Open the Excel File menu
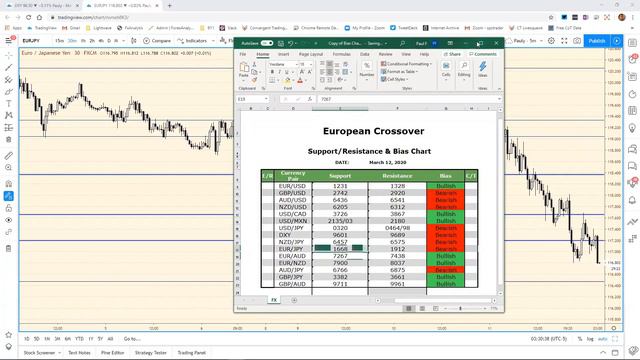 (x=243, y=54)
